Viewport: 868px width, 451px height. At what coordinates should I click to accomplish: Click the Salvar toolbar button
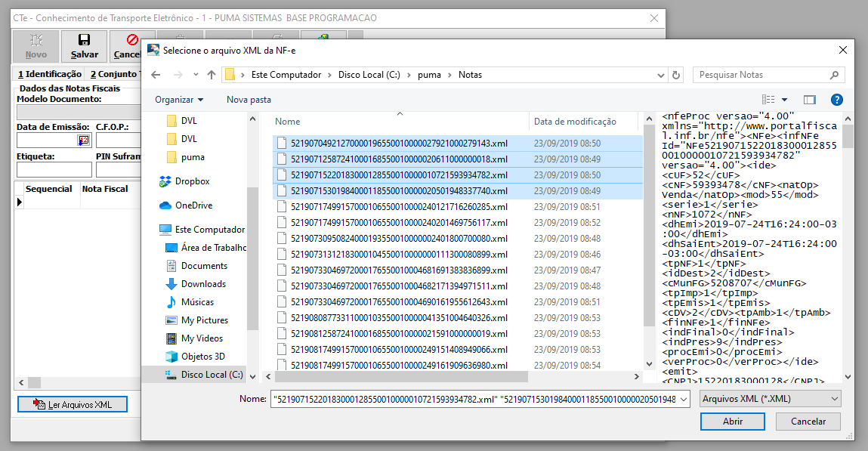(85, 46)
